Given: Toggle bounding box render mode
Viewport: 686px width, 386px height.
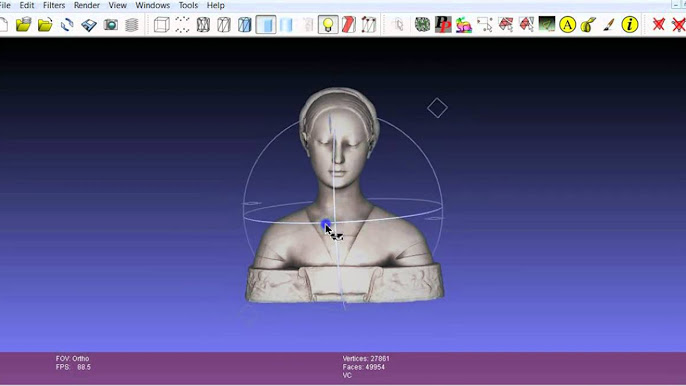Looking at the screenshot, I should click(161, 25).
